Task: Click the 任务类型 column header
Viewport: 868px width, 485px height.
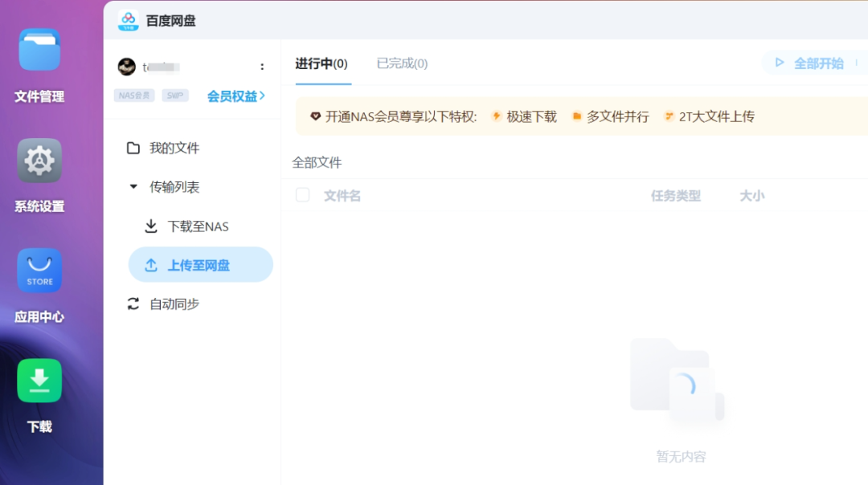Action: [x=676, y=196]
